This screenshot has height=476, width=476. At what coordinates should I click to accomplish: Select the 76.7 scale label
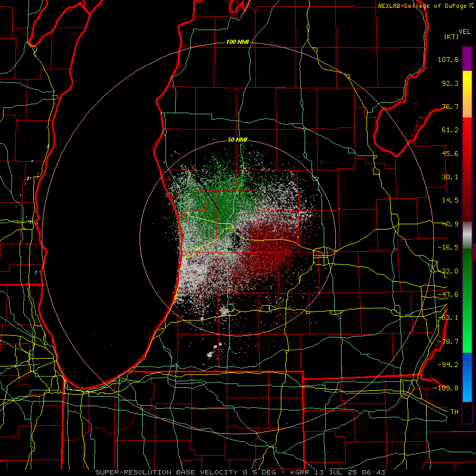pos(450,106)
